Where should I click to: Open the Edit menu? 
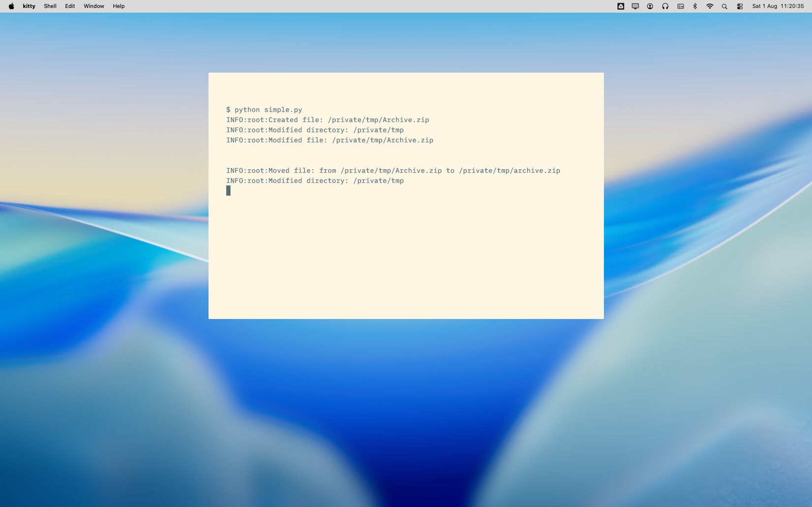(70, 6)
